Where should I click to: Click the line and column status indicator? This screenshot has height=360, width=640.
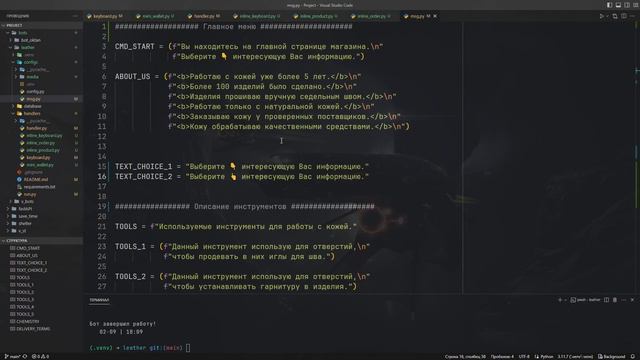465,357
